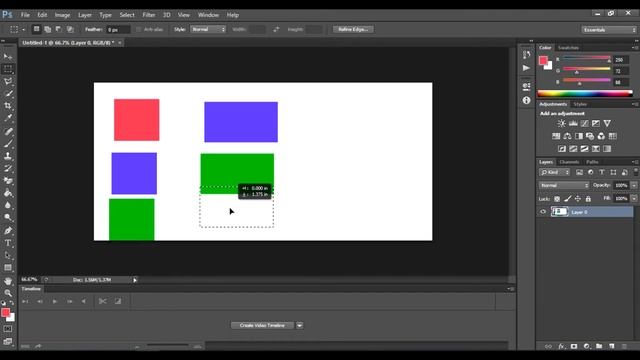The width and height of the screenshot is (640, 360).
Task: Open the Style dropdown in options bar
Action: pos(208,29)
